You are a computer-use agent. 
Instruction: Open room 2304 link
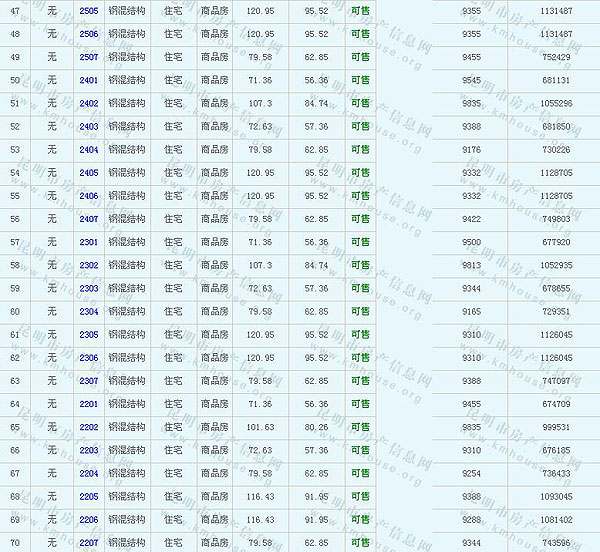(89, 312)
